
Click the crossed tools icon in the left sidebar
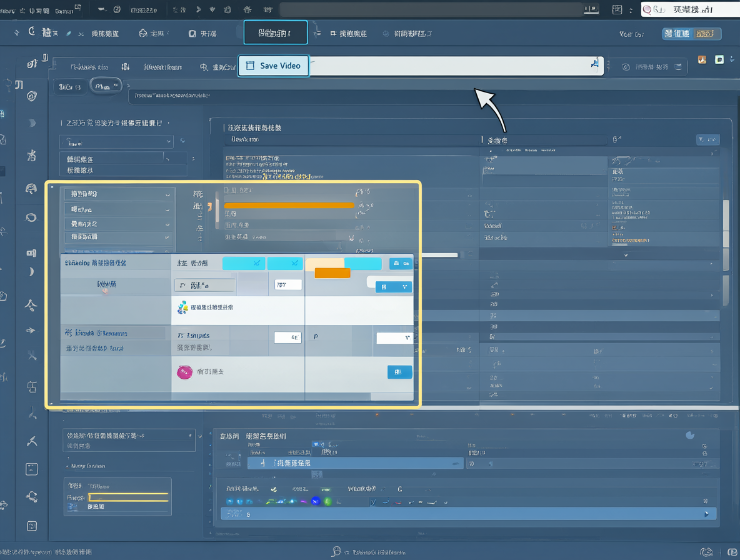[x=32, y=355]
